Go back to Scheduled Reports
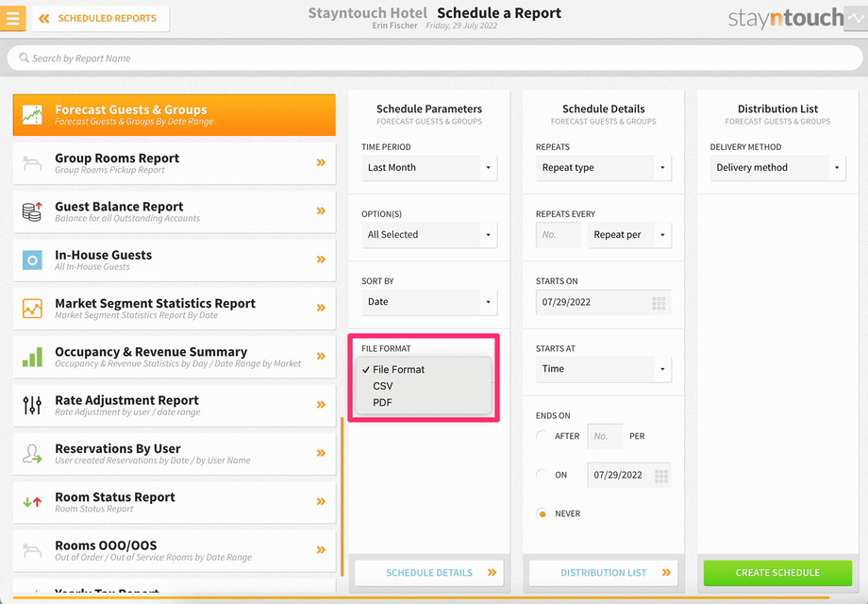Viewport: 868px width, 604px height. (101, 18)
